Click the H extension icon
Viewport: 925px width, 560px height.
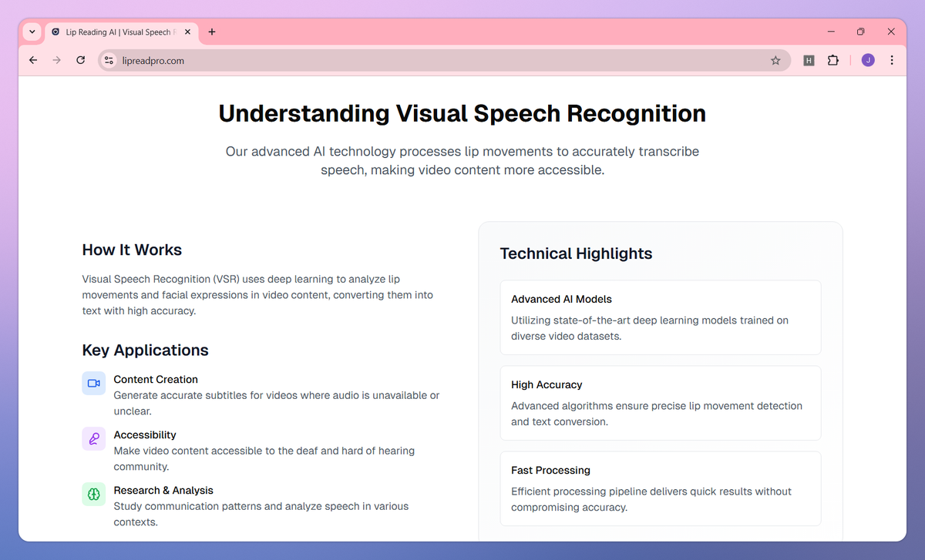click(809, 59)
